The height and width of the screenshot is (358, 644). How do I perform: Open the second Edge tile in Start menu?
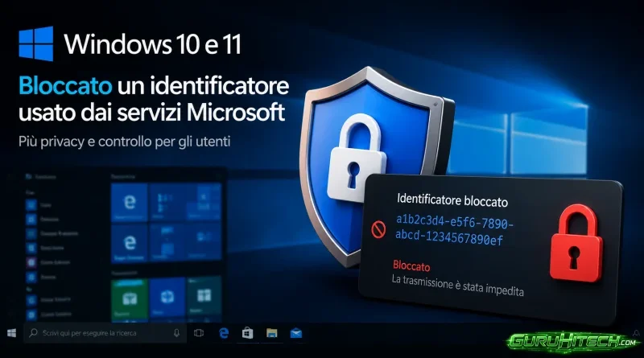coord(130,244)
